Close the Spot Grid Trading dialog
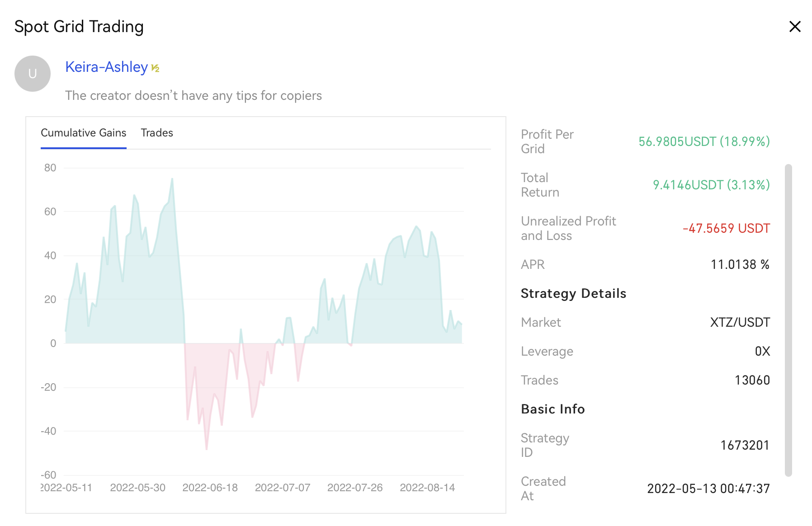 click(794, 27)
